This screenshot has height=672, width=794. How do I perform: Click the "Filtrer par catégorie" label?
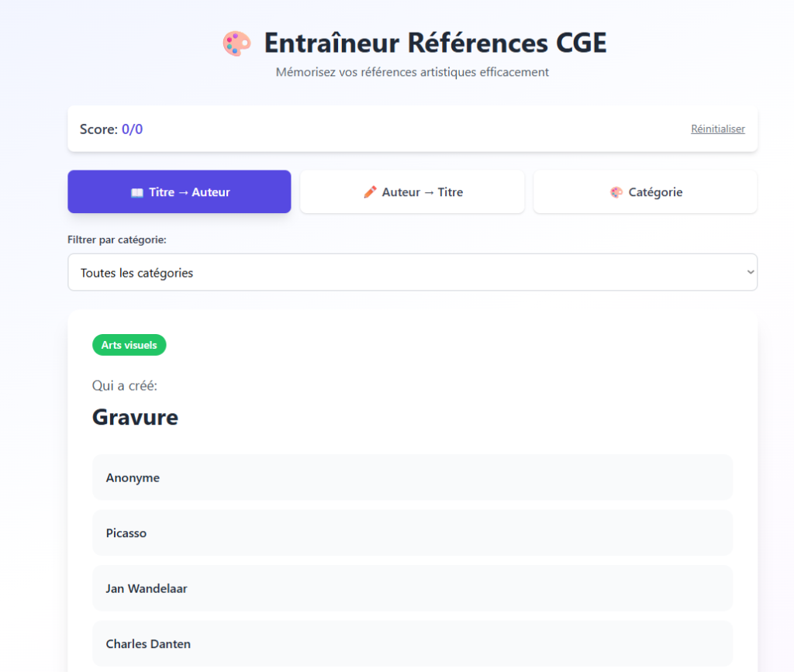[117, 240]
